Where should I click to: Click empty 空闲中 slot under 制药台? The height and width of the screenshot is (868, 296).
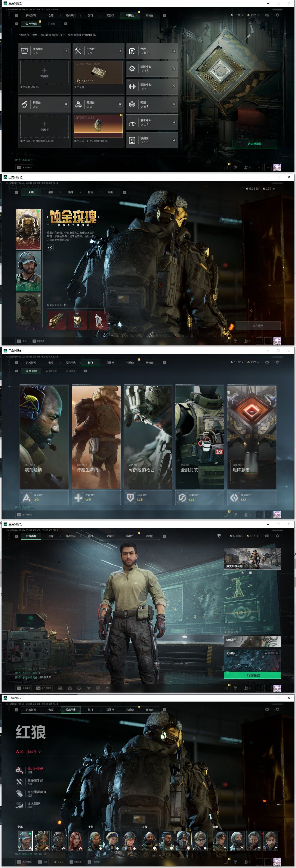(44, 126)
